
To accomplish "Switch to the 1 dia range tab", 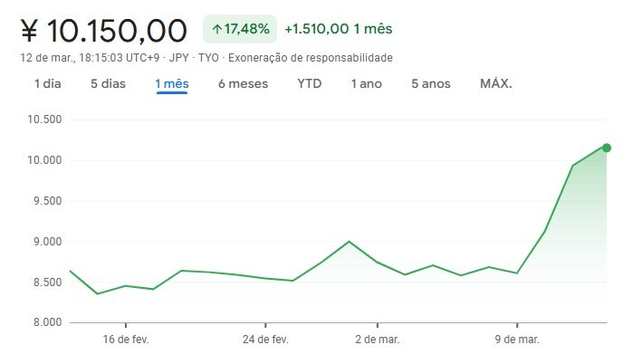I will coord(48,84).
